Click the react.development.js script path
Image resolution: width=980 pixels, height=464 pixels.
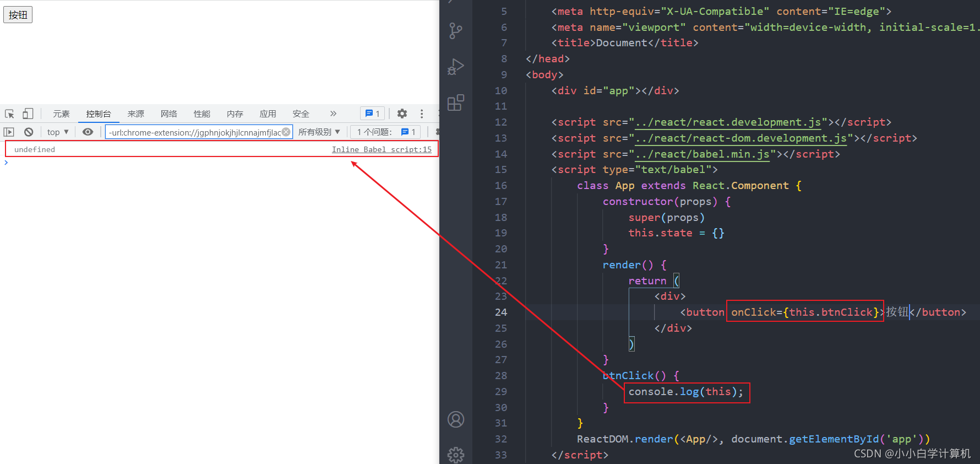point(728,122)
